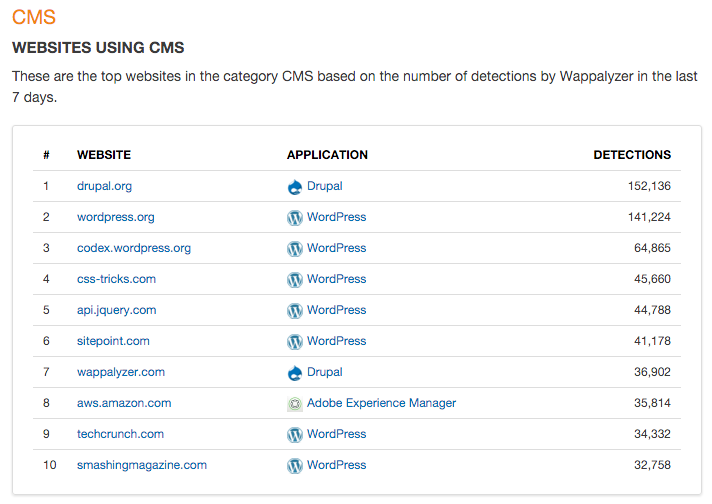Viewport: 712px width, 504px height.
Task: Click the detections value 64,865
Action: 653,248
